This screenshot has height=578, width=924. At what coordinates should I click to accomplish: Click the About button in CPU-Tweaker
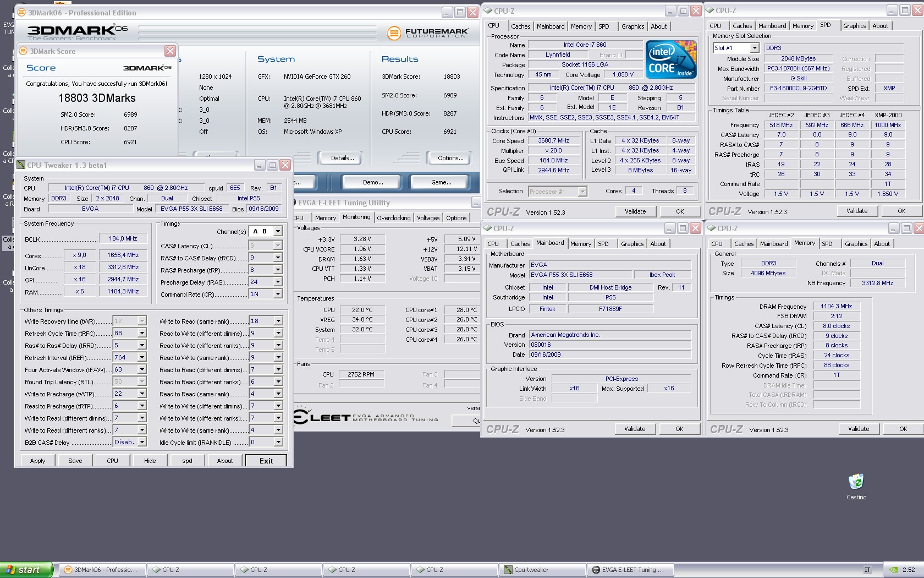[225, 461]
